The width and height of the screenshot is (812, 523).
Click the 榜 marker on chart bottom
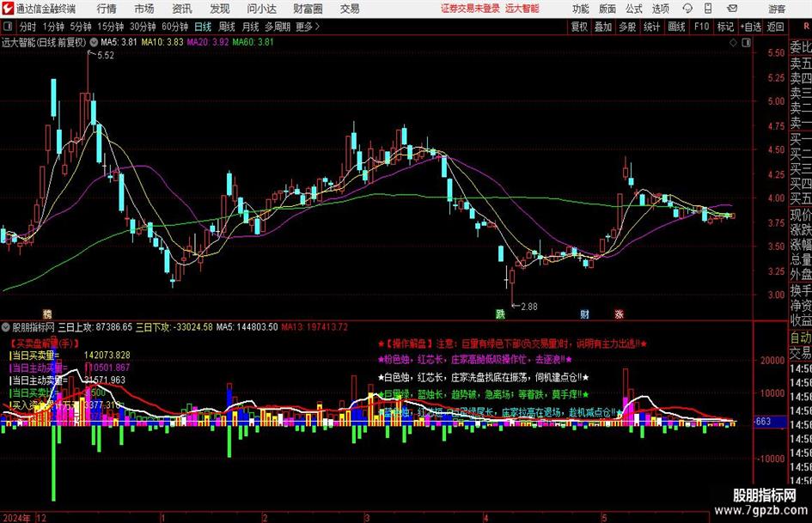pos(47,313)
